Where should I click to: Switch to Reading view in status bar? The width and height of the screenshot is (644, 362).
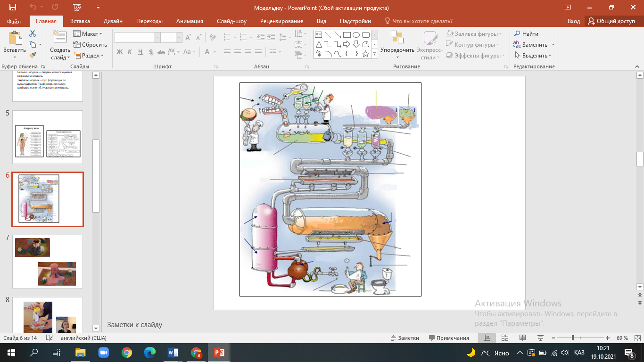click(x=522, y=338)
